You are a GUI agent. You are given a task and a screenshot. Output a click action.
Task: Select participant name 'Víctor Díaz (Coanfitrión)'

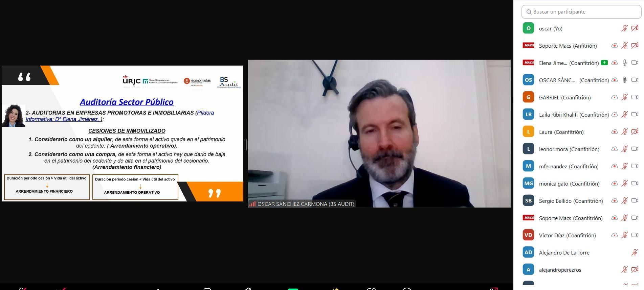tap(568, 235)
